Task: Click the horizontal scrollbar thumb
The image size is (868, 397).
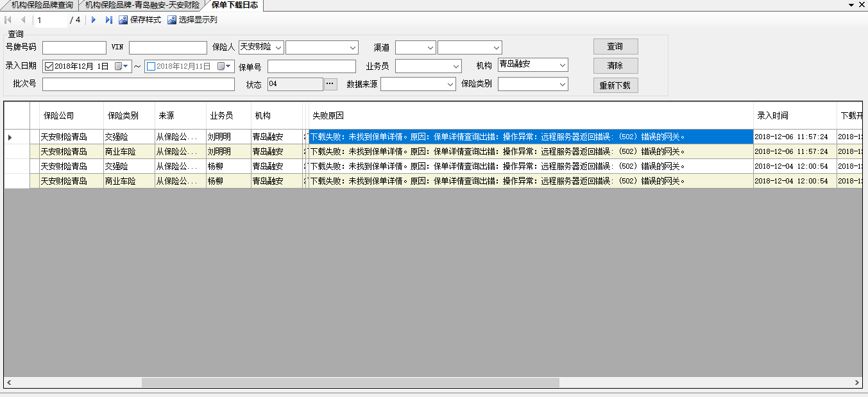Action: [x=350, y=382]
